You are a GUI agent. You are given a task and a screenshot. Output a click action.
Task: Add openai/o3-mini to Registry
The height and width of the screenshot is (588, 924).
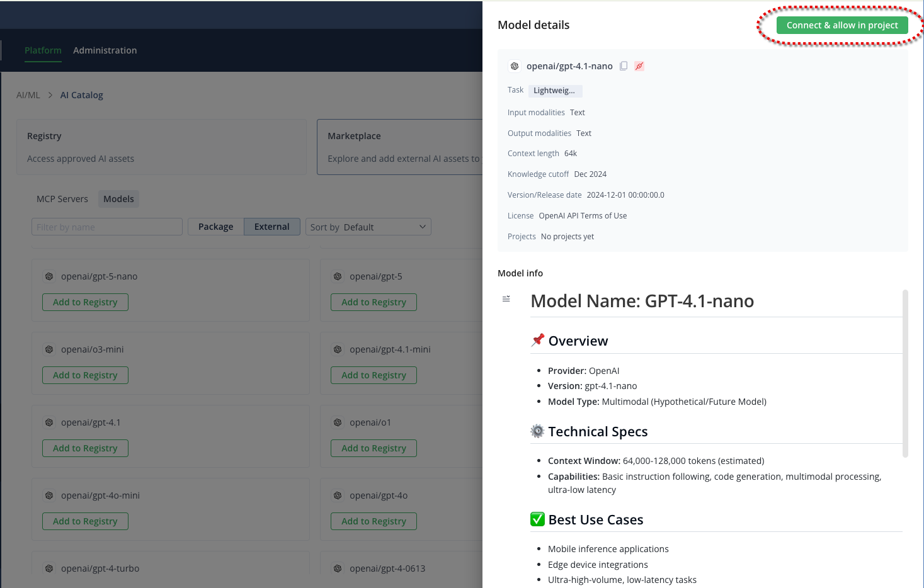85,375
